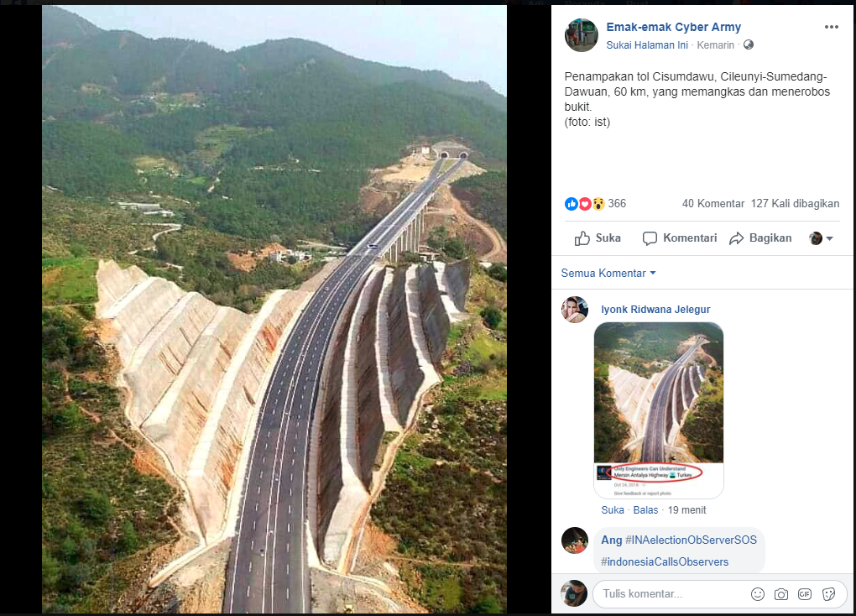
Task: Open the profile switcher dropdown beside Bagikan
Action: coord(822,238)
